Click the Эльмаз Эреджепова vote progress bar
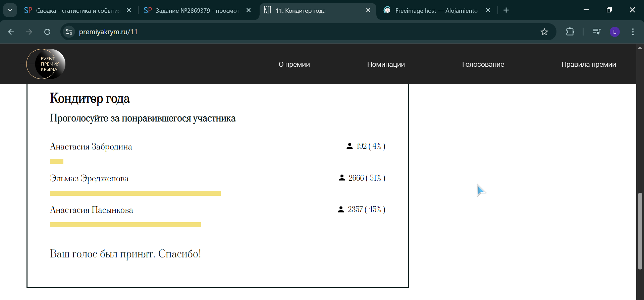The height and width of the screenshot is (300, 644). [135, 193]
